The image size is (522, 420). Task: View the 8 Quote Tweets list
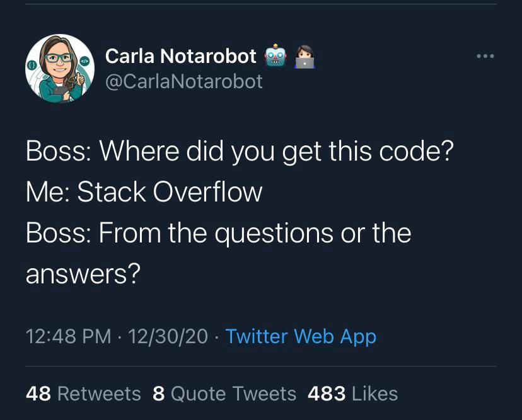tap(224, 394)
